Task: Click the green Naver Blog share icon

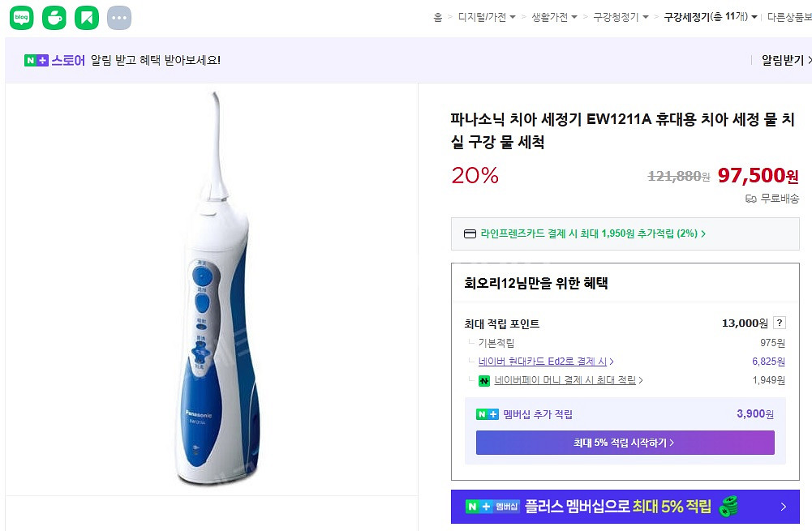Action: tap(22, 18)
